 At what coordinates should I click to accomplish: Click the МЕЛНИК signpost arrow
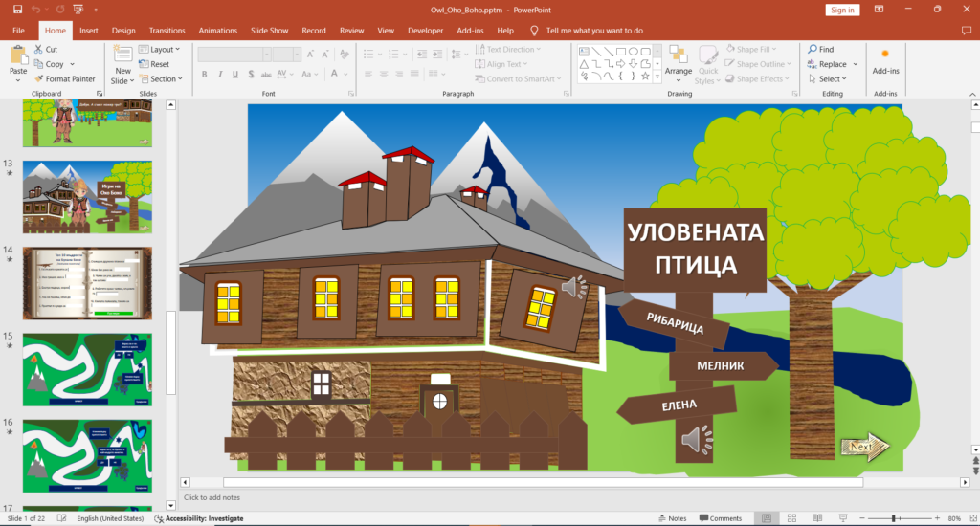pyautogui.click(x=724, y=366)
